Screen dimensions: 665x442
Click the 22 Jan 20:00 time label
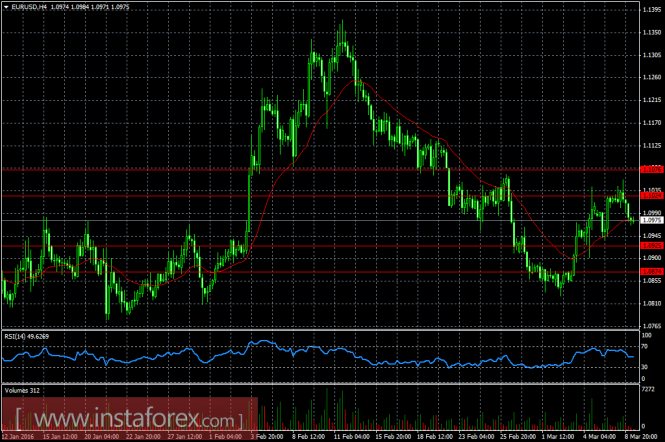[143, 436]
